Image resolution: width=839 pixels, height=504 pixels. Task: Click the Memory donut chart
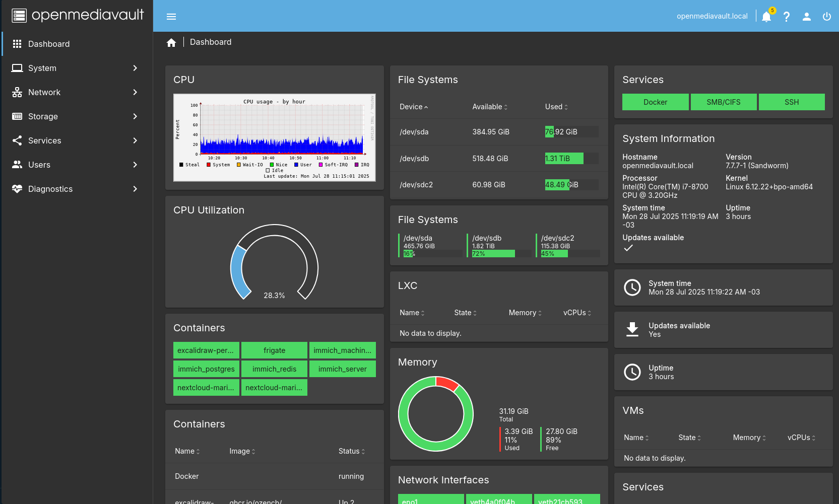tap(436, 414)
